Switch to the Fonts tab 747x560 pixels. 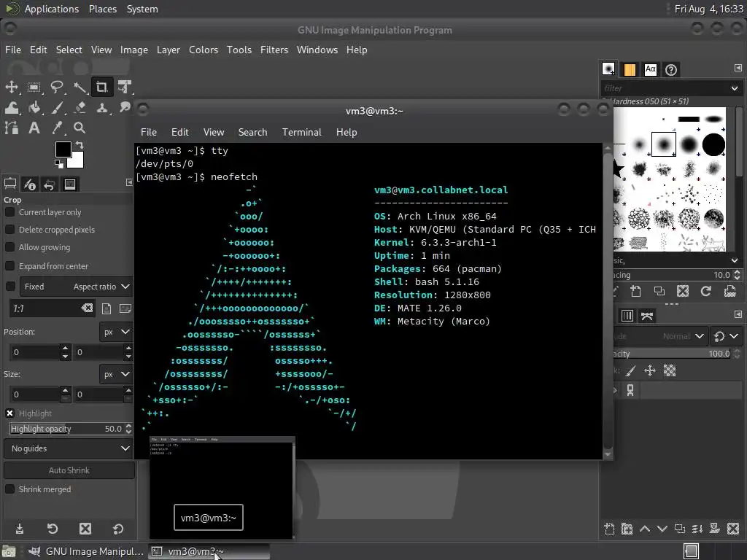tap(650, 70)
